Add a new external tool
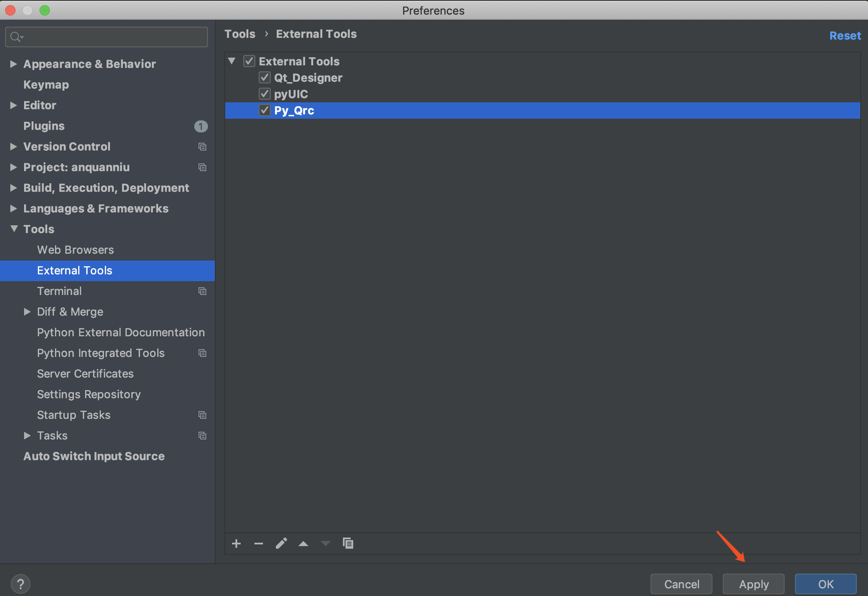Viewport: 868px width, 596px height. pyautogui.click(x=236, y=543)
